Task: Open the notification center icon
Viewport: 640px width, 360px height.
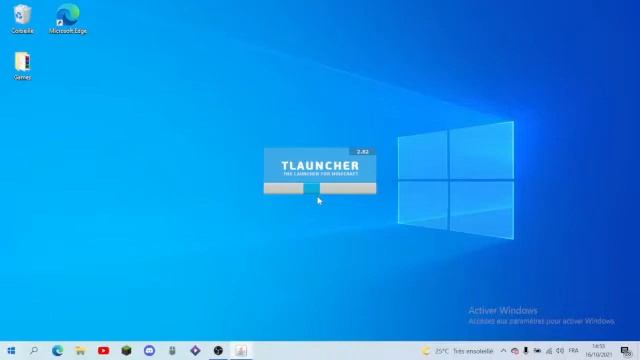Action: coord(625,351)
